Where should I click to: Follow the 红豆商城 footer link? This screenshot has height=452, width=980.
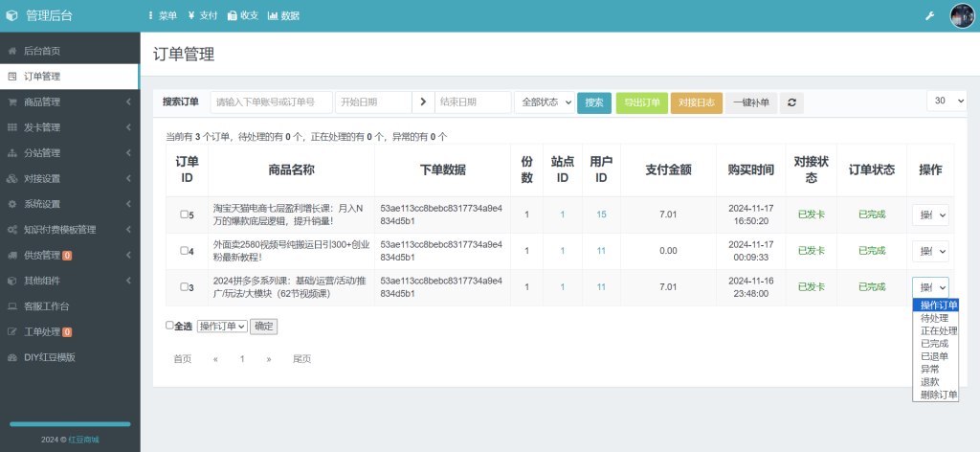coord(84,440)
